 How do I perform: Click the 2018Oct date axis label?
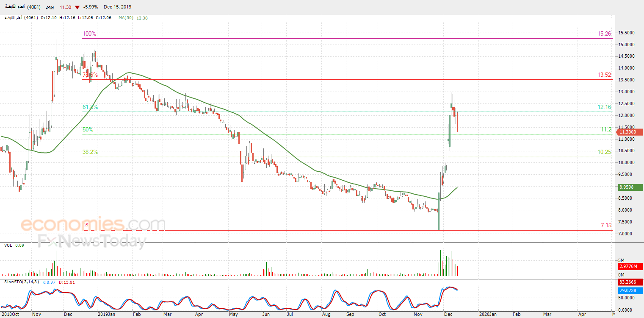tap(10, 315)
